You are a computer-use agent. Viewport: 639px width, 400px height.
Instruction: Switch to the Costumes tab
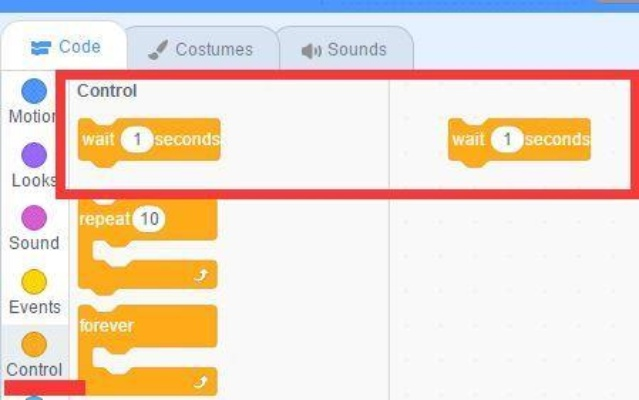202,48
